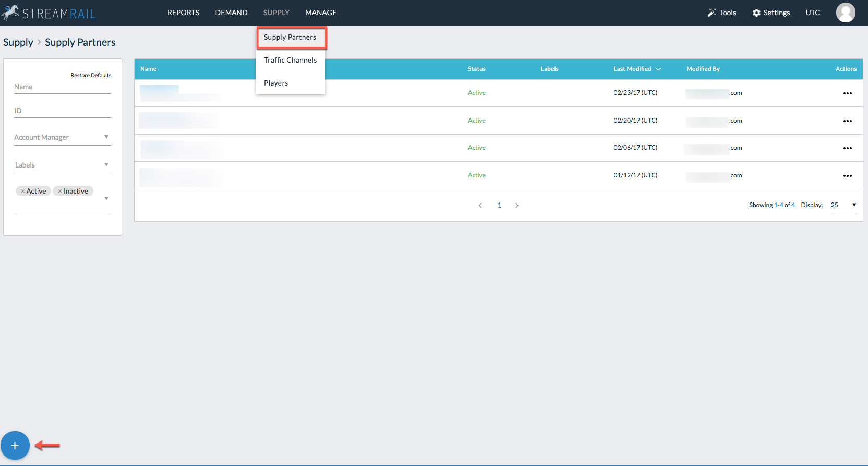Image resolution: width=868 pixels, height=466 pixels.
Task: Click the StreamRail logo
Action: click(x=49, y=13)
